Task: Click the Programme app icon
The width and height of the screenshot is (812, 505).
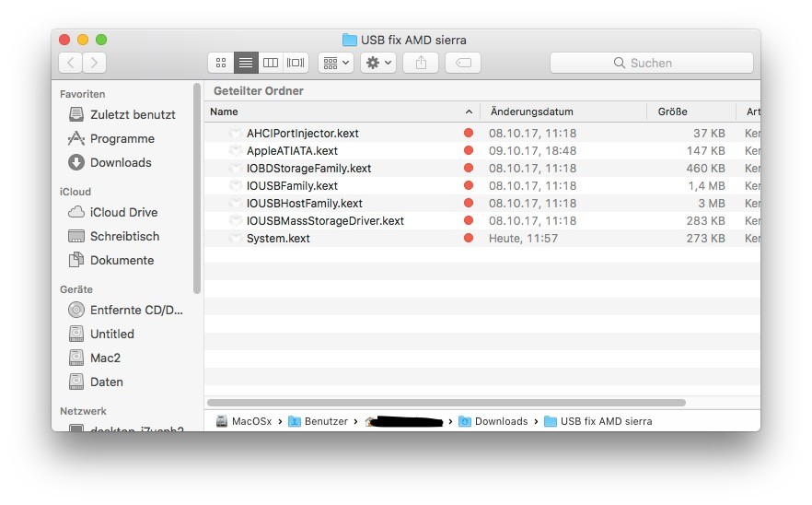Action: pyautogui.click(x=76, y=138)
